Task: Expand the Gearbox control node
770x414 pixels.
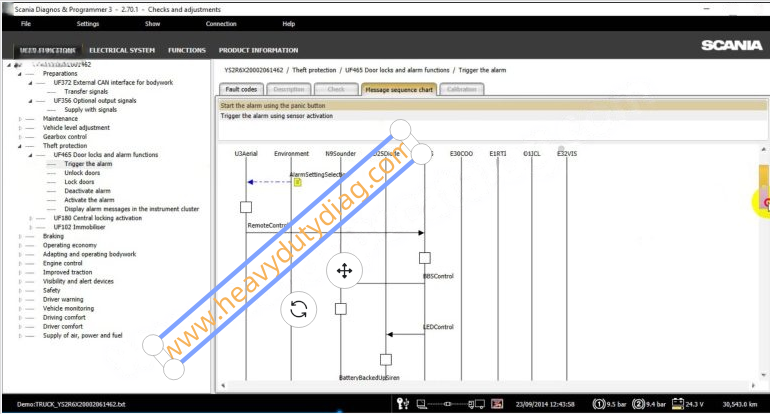Action: [20, 137]
